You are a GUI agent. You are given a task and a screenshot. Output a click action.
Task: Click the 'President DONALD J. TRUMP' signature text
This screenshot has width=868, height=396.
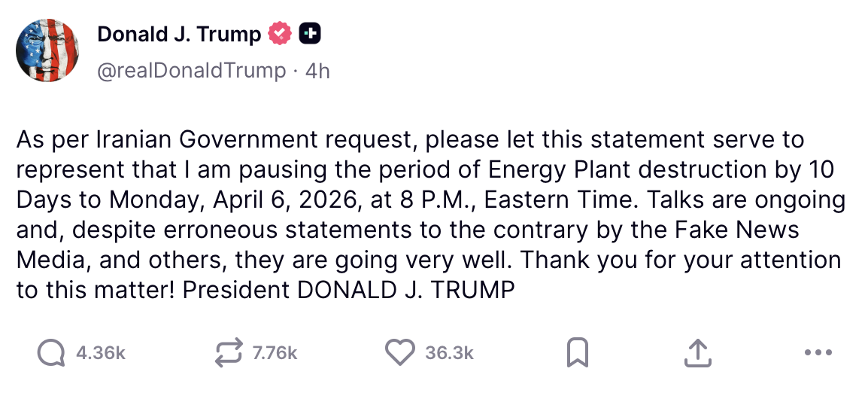coord(349,291)
